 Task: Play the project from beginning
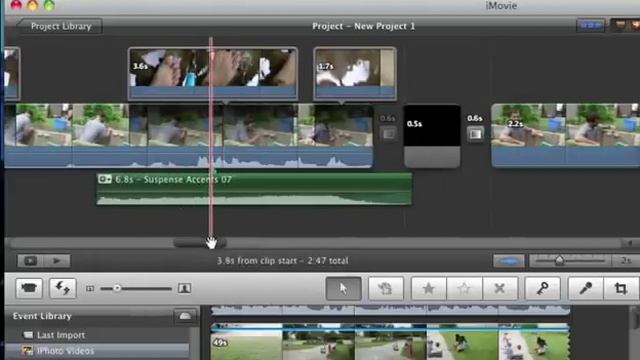tap(57, 261)
